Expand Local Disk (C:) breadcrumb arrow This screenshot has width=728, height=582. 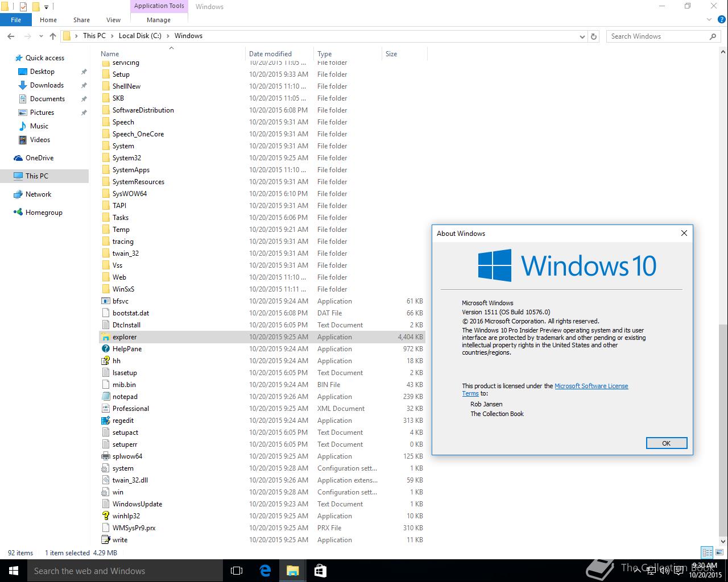tap(168, 36)
